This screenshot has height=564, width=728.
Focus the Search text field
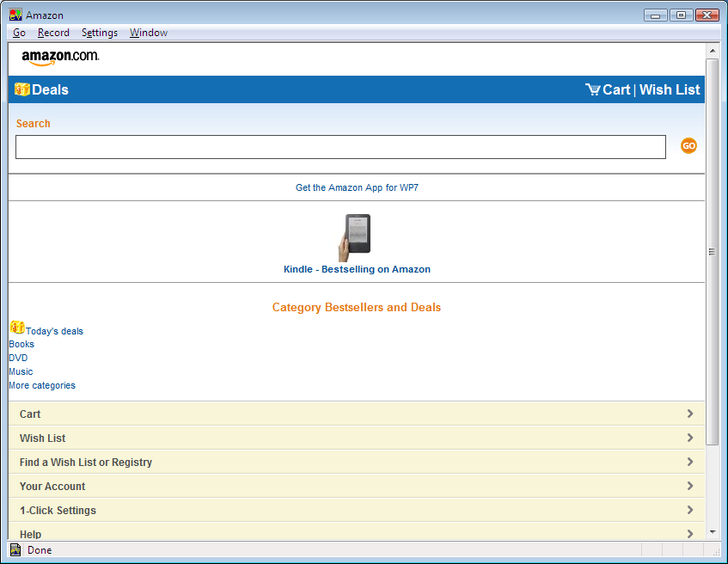pos(340,147)
